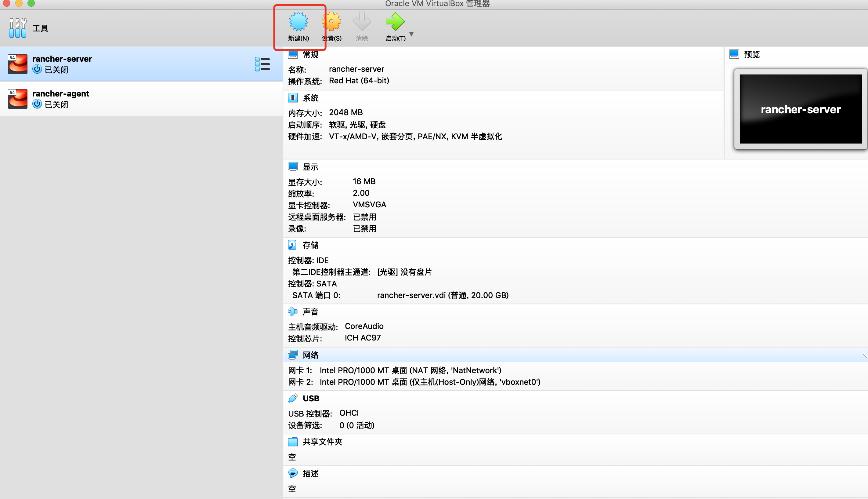
Task: Open the 系统 section heading
Action: [x=310, y=98]
